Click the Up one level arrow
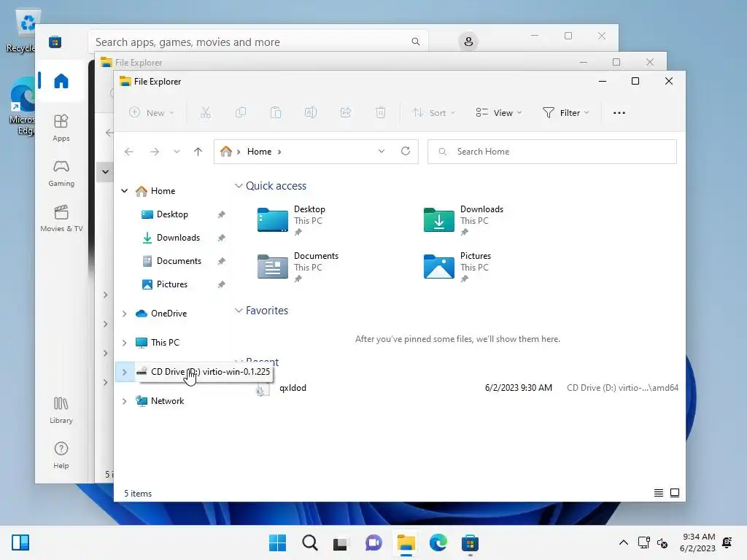747x560 pixels. pyautogui.click(x=198, y=152)
